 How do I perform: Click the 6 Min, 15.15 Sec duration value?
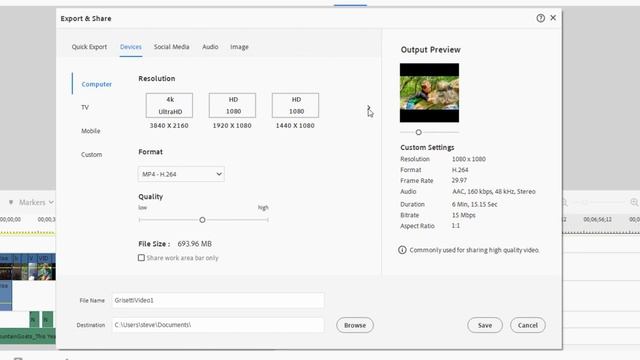[474, 204]
